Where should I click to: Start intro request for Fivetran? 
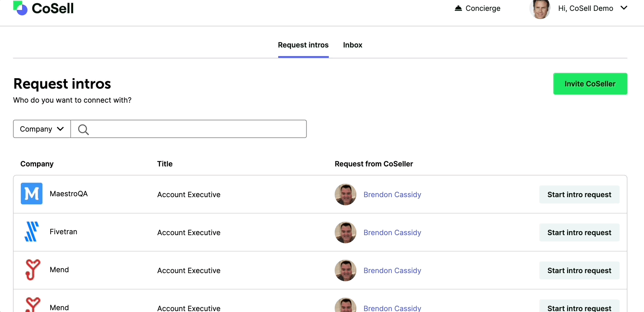tap(579, 232)
